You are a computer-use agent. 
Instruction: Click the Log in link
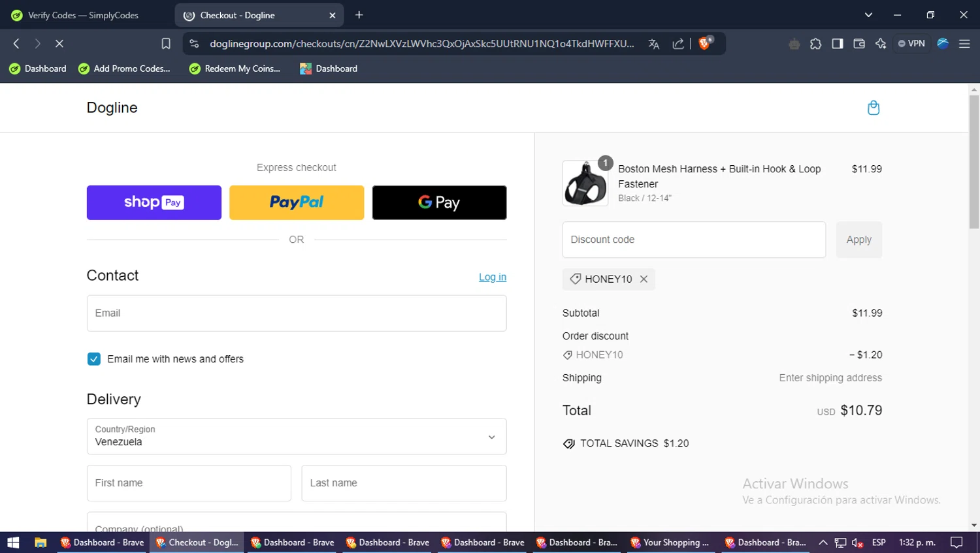(x=493, y=277)
